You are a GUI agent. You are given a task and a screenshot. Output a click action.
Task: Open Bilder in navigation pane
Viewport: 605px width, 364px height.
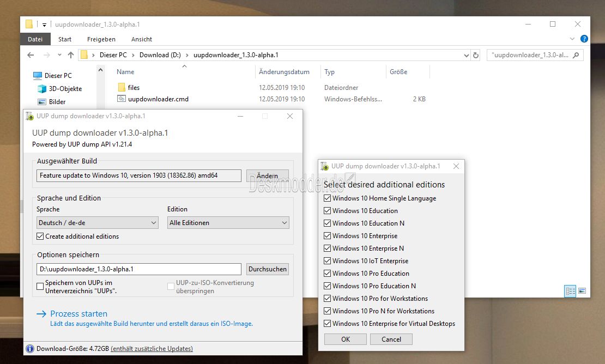57,102
